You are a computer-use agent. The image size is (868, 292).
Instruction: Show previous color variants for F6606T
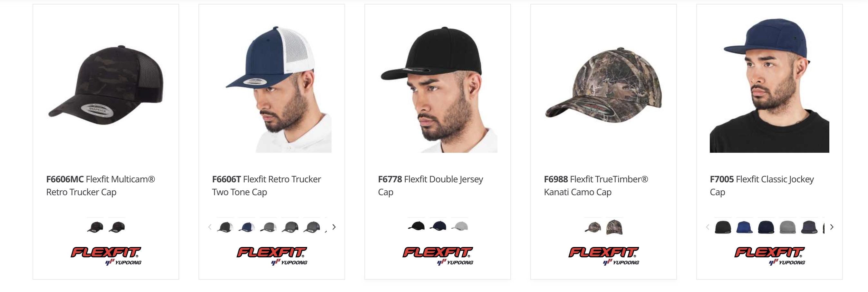pyautogui.click(x=209, y=227)
